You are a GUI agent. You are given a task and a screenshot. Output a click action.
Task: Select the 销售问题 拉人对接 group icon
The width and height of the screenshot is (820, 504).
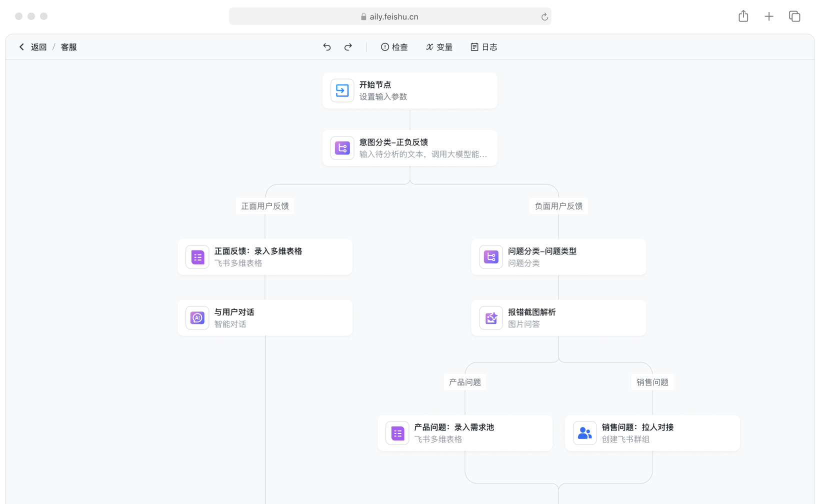[x=584, y=433]
